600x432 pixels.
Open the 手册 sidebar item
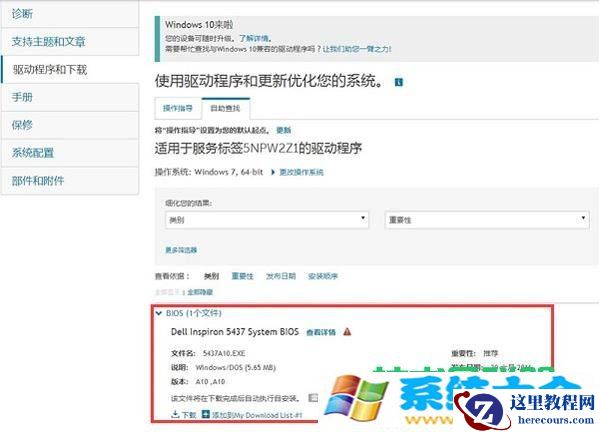click(x=70, y=97)
